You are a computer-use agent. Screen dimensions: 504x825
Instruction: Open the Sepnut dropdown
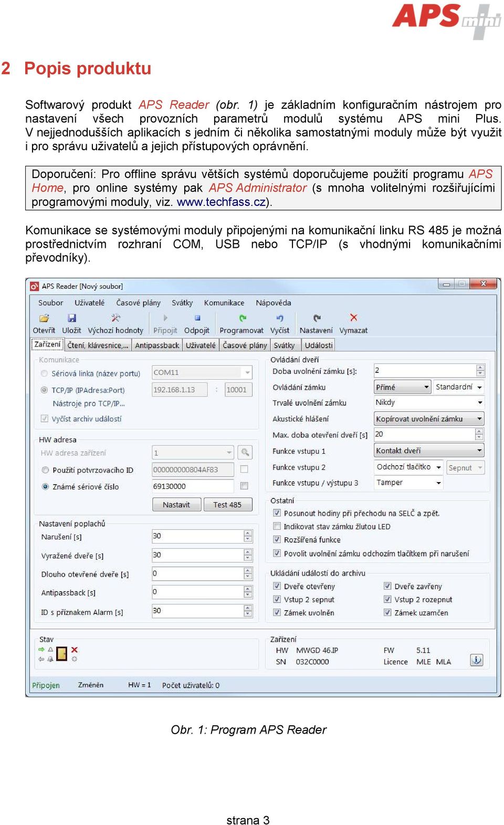[x=465, y=467]
